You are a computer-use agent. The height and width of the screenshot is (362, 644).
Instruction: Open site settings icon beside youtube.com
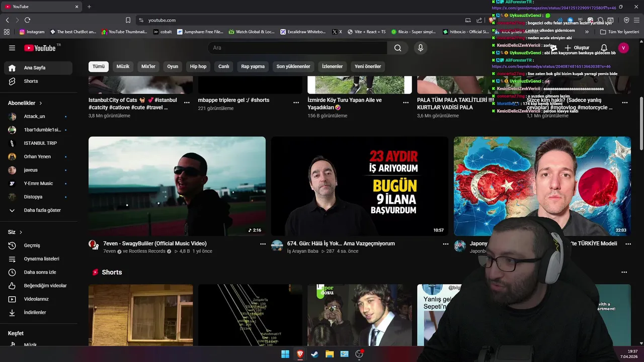tap(141, 20)
